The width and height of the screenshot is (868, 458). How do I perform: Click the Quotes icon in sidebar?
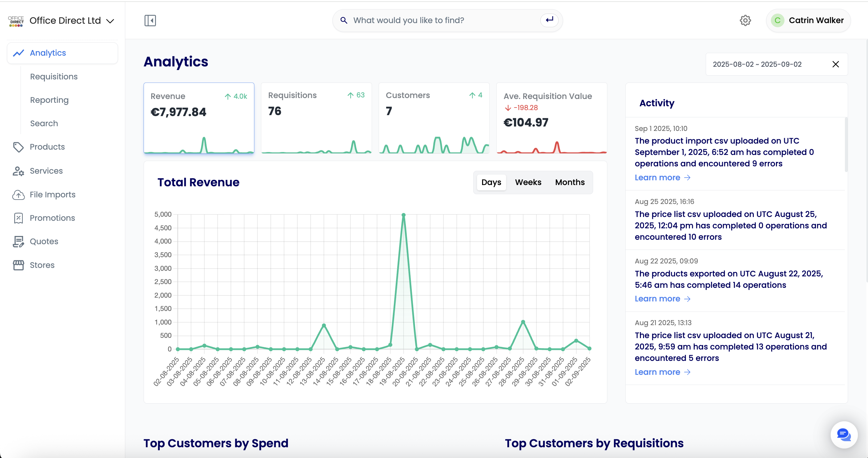[x=18, y=242]
